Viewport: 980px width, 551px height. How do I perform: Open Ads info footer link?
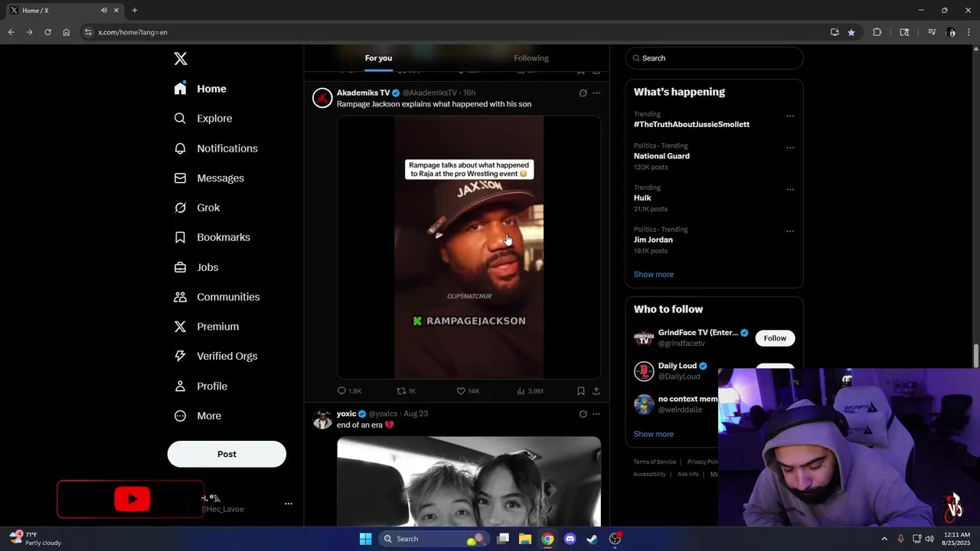coord(688,474)
